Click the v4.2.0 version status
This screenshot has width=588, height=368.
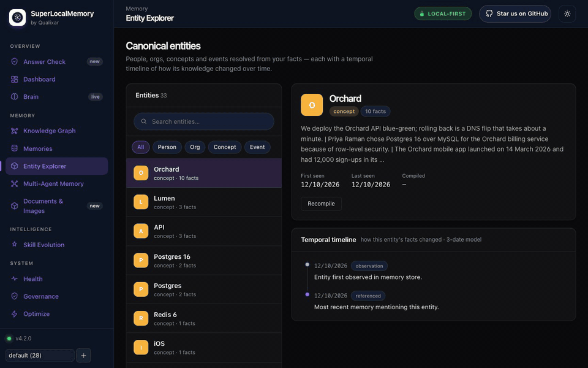coord(19,339)
